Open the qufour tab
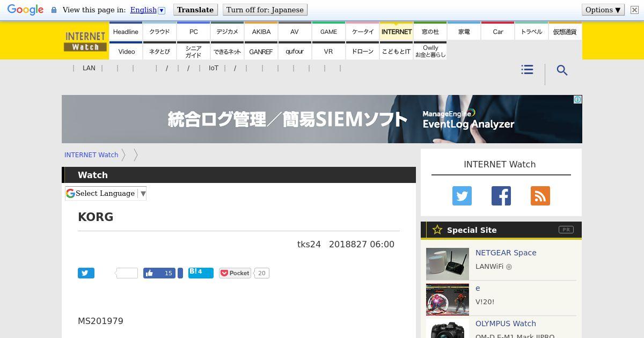This screenshot has width=644, height=338. click(x=295, y=51)
